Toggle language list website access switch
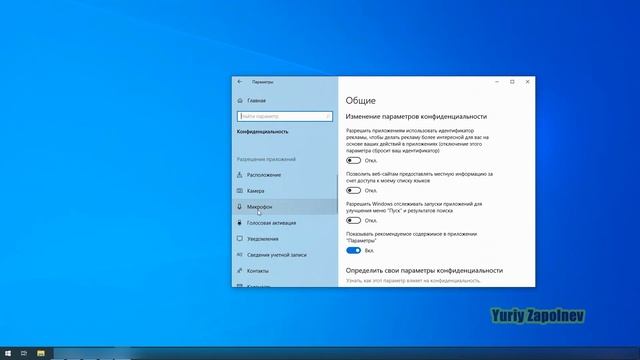Image resolution: width=640 pixels, height=360 pixels. pos(353,191)
